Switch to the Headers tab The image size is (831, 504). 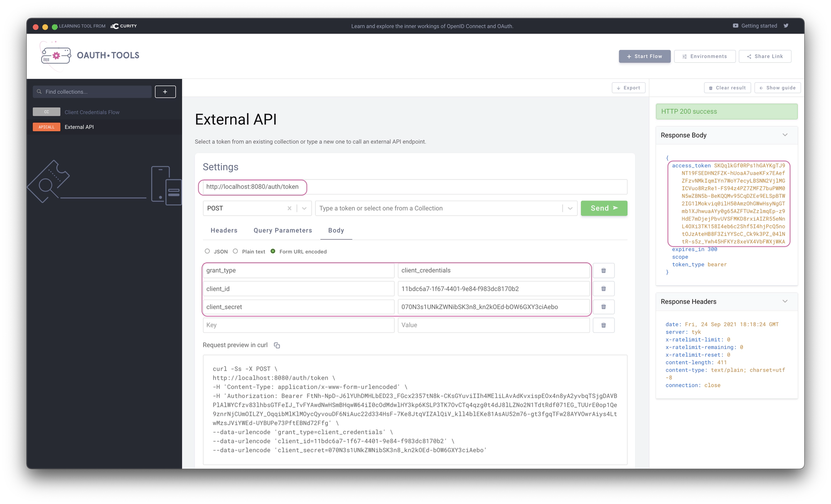224,230
